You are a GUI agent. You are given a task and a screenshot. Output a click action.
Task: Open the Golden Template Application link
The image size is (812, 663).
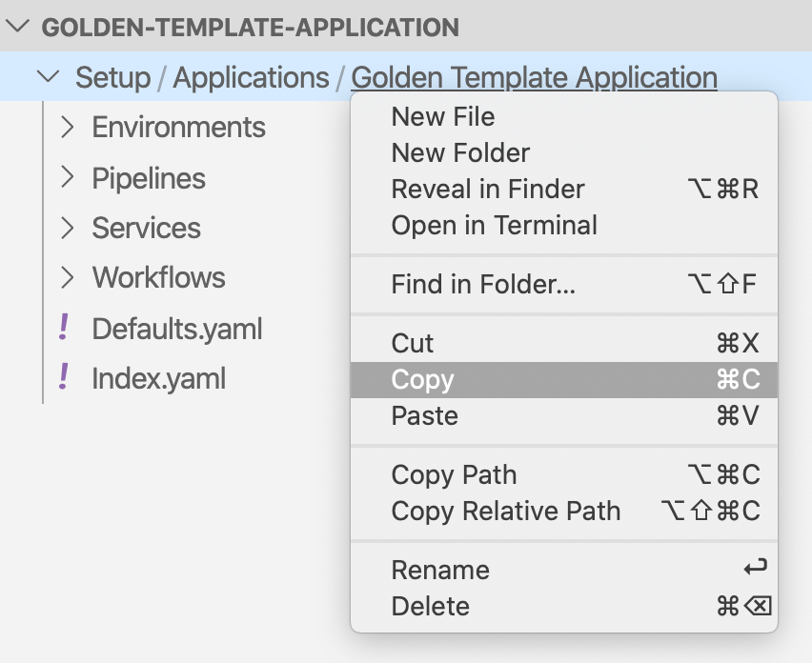click(x=534, y=77)
